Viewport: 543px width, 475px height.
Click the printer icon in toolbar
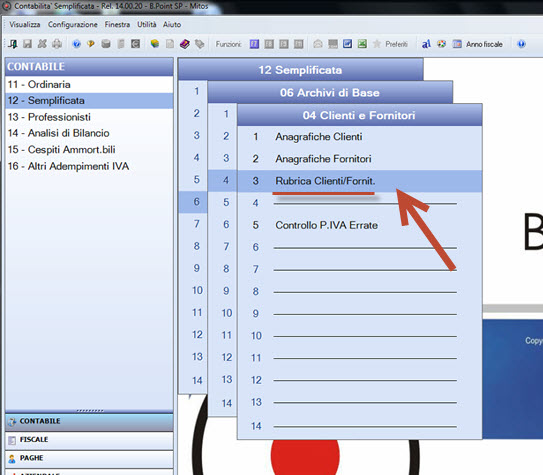pyautogui.click(x=57, y=44)
